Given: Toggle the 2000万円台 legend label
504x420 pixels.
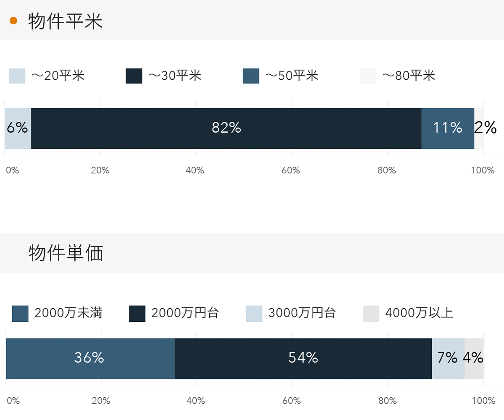Looking at the screenshot, I should 185,313.
